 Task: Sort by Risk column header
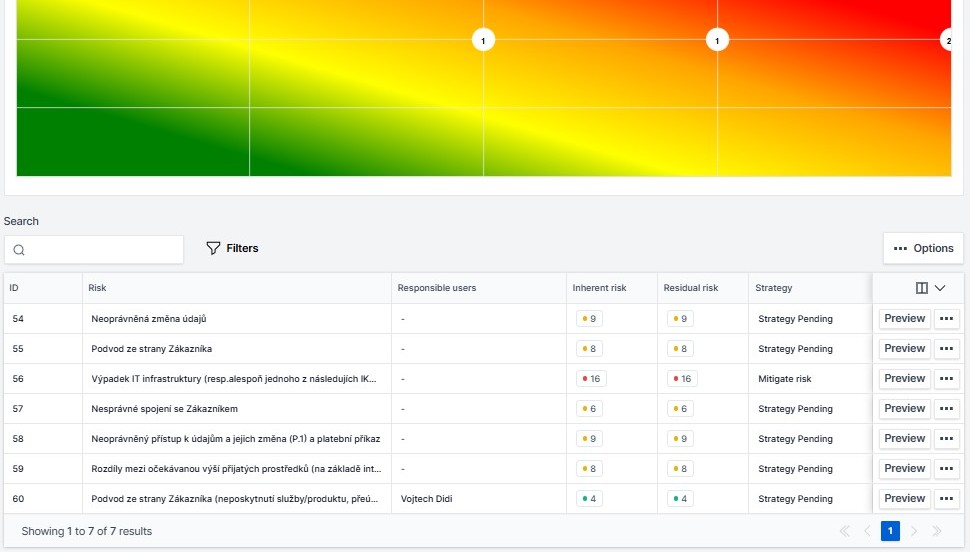point(97,288)
